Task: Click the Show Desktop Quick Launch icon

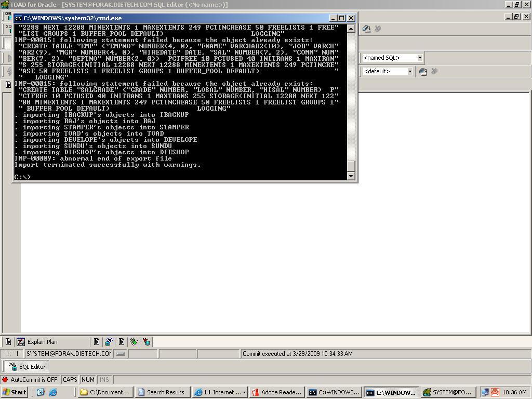Action: pyautogui.click(x=41, y=392)
